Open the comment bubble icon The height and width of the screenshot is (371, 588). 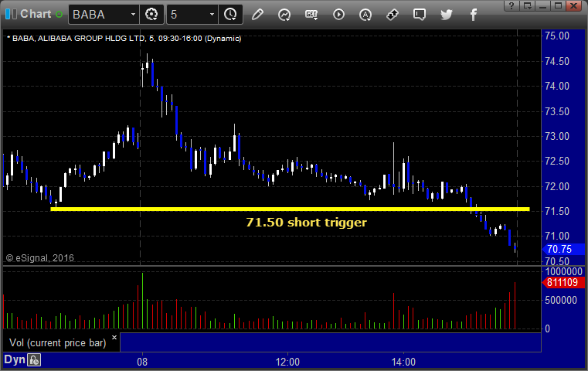tap(420, 15)
